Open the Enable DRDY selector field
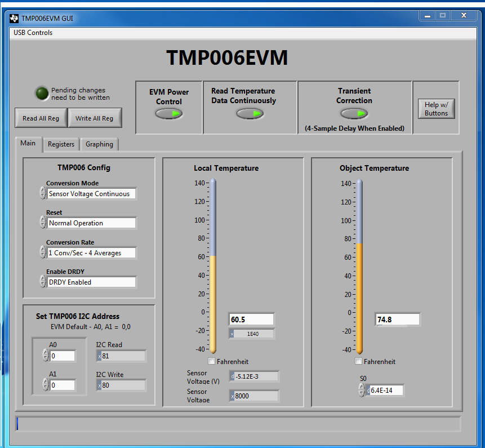This screenshot has height=448, width=485. tap(92, 282)
